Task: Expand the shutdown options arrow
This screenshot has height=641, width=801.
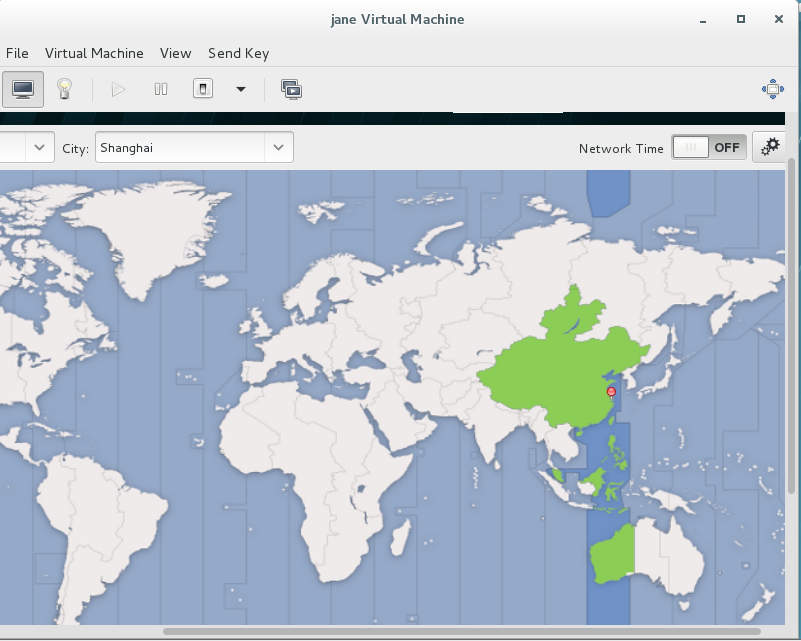Action: click(x=241, y=89)
